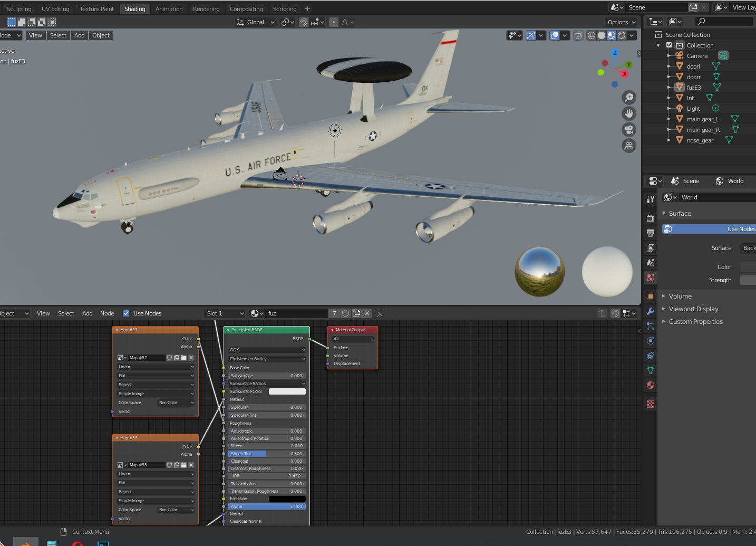
Task: Open the Christensen-Burley subsurface method dropdown
Action: tap(267, 359)
